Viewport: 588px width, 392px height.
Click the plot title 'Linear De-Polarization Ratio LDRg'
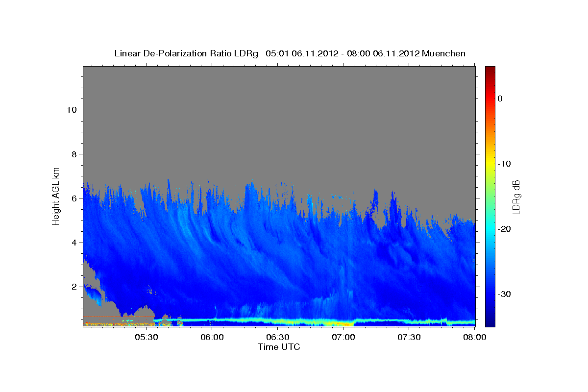click(x=186, y=53)
